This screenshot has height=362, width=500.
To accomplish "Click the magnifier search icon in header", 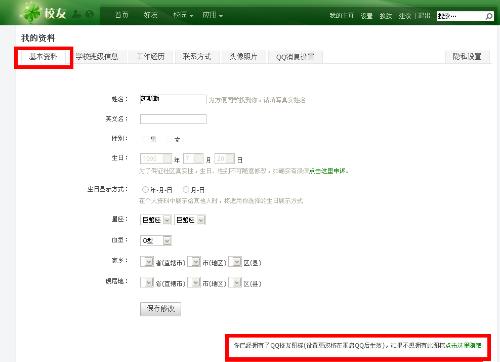I will [x=489, y=16].
